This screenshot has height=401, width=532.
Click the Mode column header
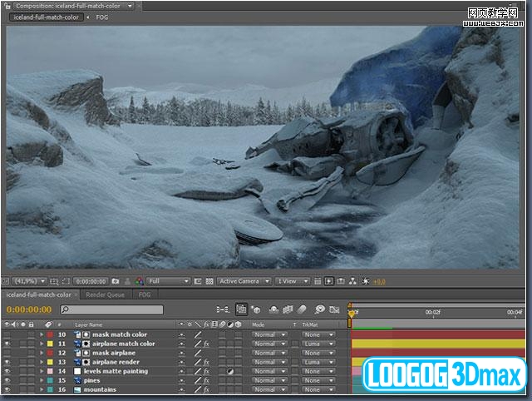[x=258, y=324]
